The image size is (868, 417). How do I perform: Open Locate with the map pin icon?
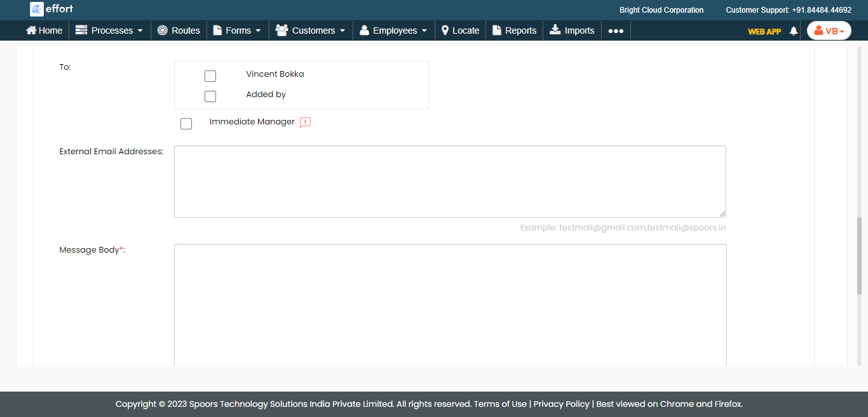(445, 30)
